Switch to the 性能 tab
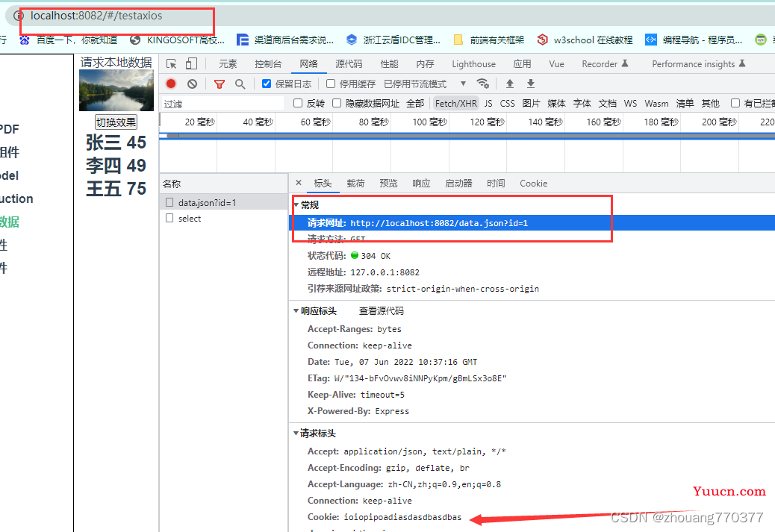Image resolution: width=775 pixels, height=532 pixels. [389, 63]
